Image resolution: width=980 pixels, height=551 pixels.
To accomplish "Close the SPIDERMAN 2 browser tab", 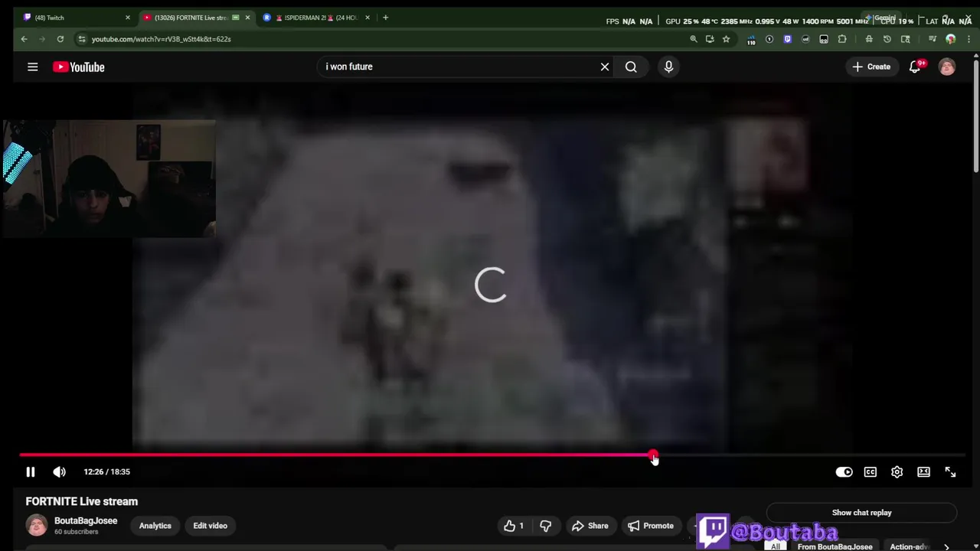I will (x=367, y=18).
